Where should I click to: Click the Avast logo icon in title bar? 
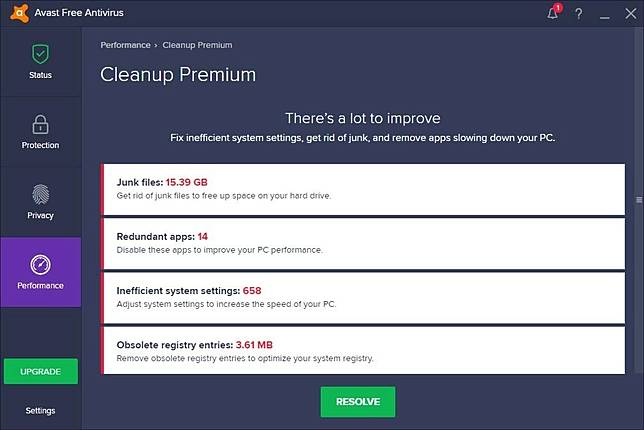coord(19,13)
